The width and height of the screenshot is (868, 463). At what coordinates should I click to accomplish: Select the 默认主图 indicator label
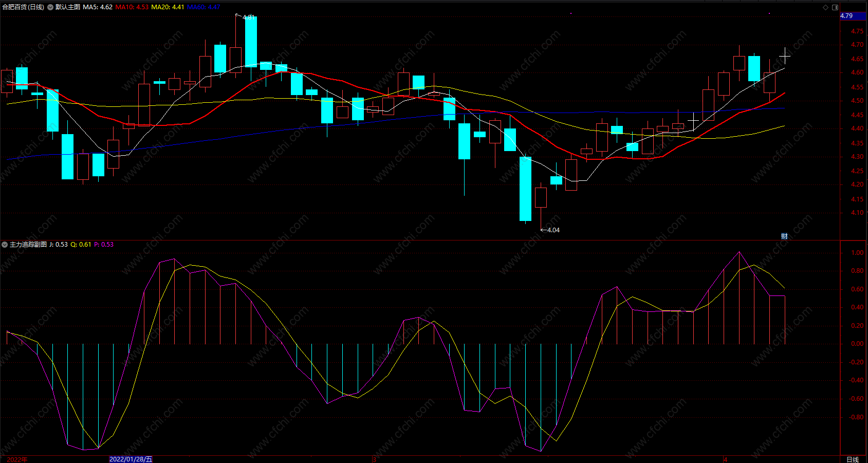(68, 7)
